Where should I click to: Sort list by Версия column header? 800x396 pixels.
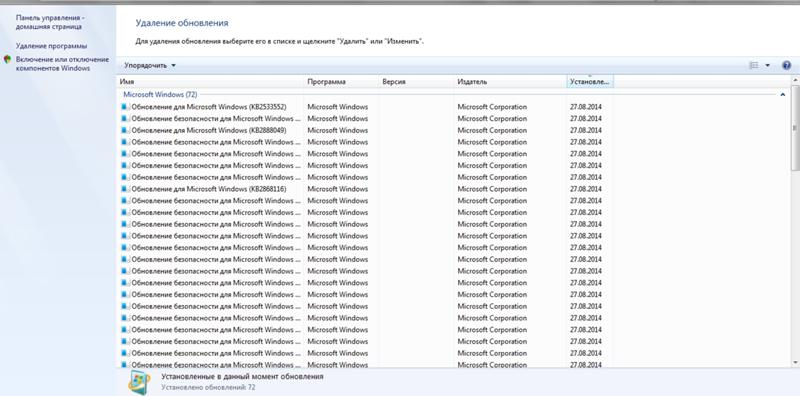click(417, 82)
